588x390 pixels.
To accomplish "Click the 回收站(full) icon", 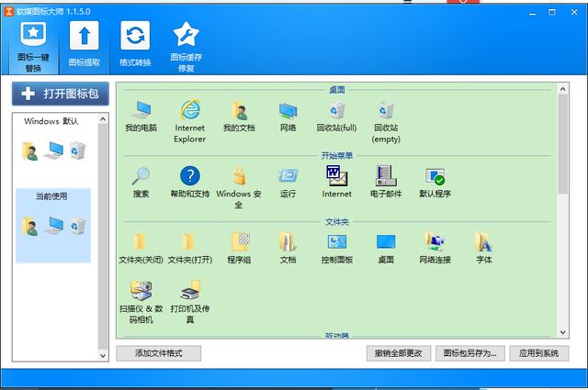I will pos(336,112).
